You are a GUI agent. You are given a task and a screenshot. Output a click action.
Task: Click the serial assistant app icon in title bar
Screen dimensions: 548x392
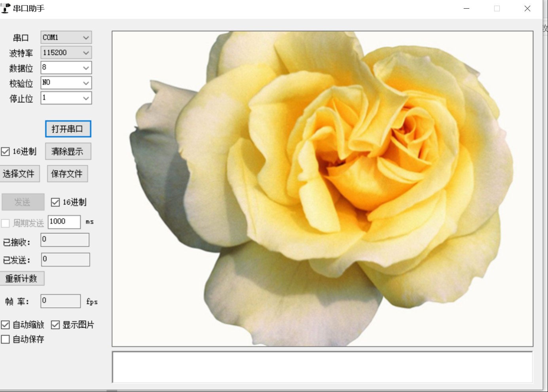(6, 8)
